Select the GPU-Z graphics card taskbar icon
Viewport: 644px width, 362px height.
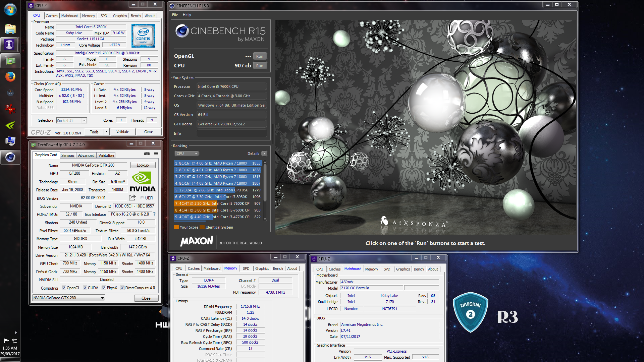pyautogui.click(x=10, y=61)
